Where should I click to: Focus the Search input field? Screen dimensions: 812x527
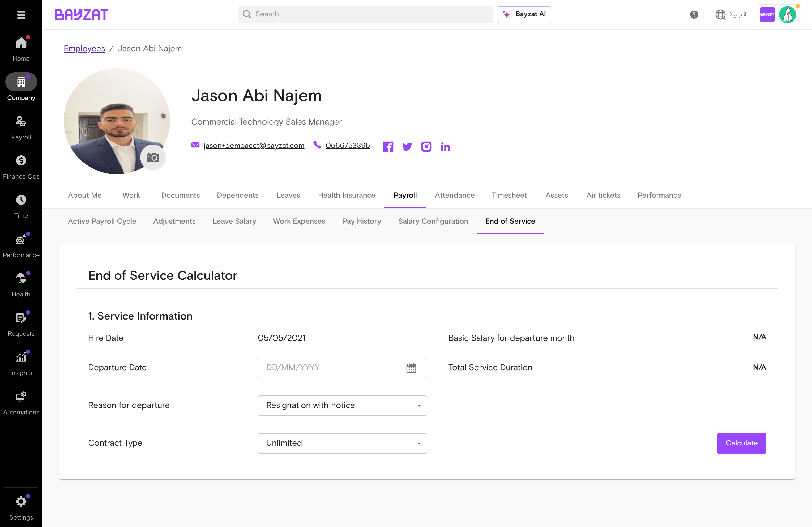[366, 14]
